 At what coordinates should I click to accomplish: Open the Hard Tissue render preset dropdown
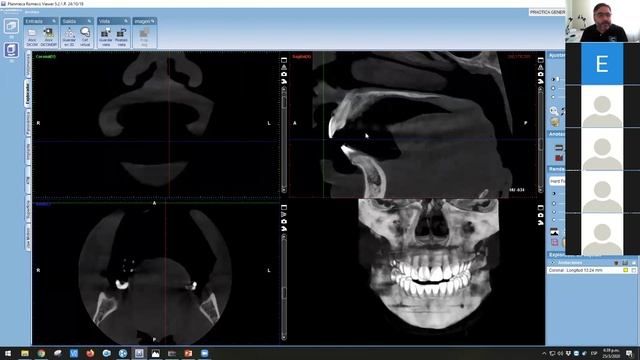tap(558, 181)
